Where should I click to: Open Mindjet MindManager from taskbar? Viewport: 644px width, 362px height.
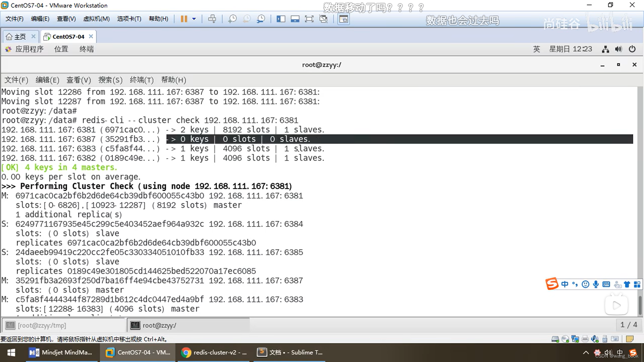click(62, 352)
